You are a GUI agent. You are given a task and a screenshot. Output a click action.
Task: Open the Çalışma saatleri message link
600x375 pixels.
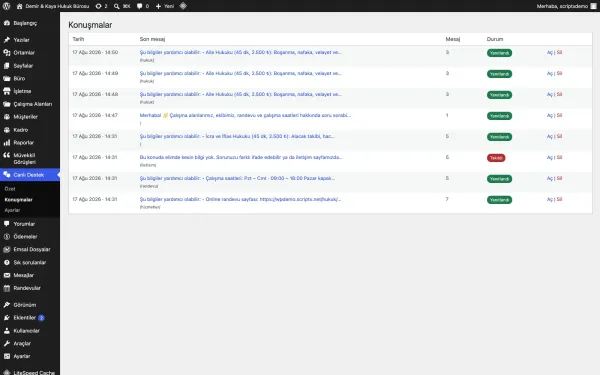[x=237, y=178]
